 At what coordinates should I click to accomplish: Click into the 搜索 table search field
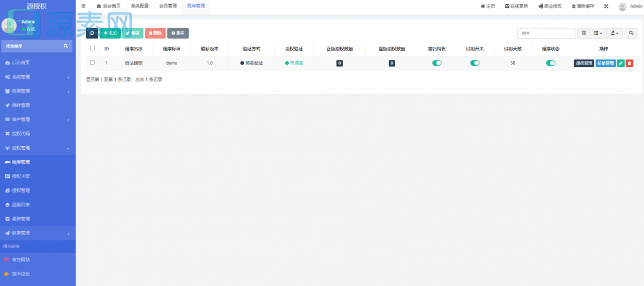(546, 33)
